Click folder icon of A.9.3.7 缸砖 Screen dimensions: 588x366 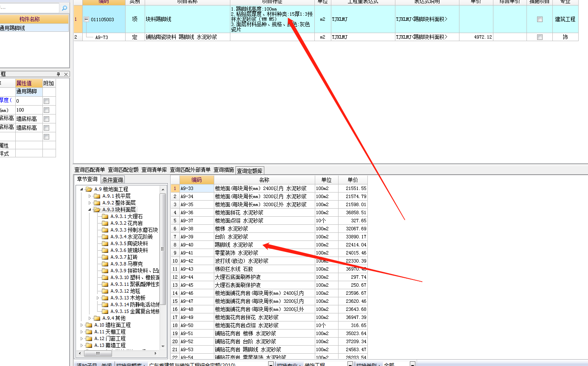click(105, 257)
